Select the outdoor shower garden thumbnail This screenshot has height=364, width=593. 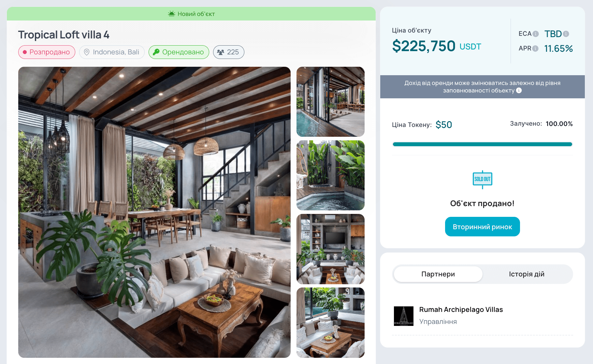(330, 175)
